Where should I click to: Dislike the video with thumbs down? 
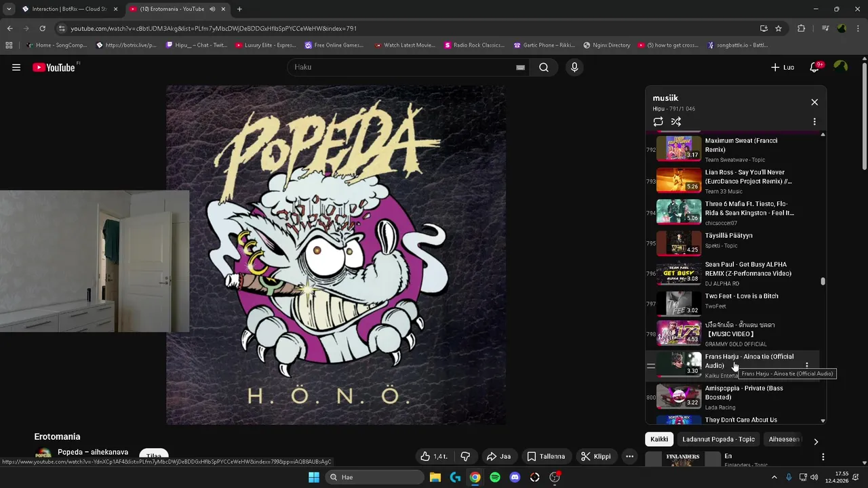(x=465, y=456)
